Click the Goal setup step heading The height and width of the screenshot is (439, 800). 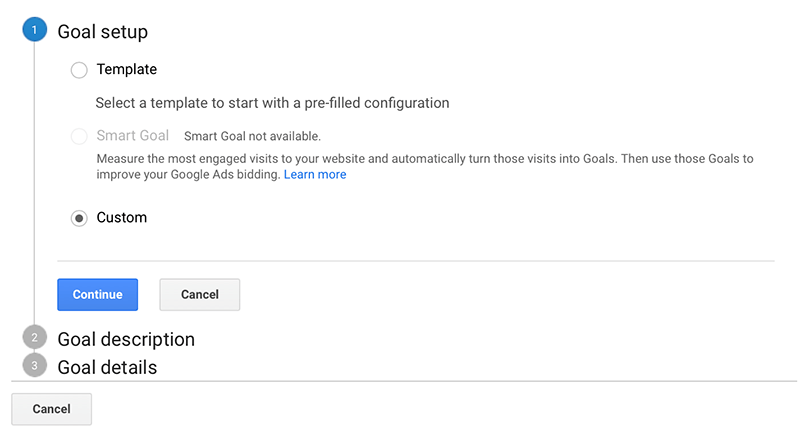102,32
